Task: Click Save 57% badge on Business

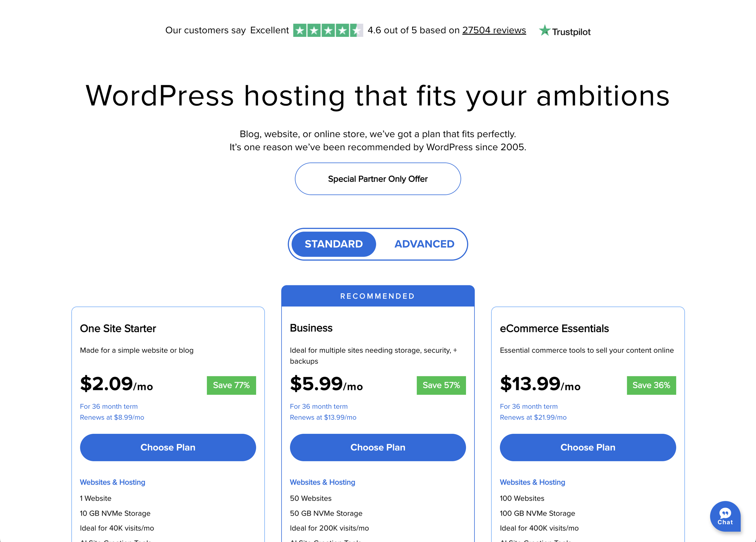Action: point(441,385)
